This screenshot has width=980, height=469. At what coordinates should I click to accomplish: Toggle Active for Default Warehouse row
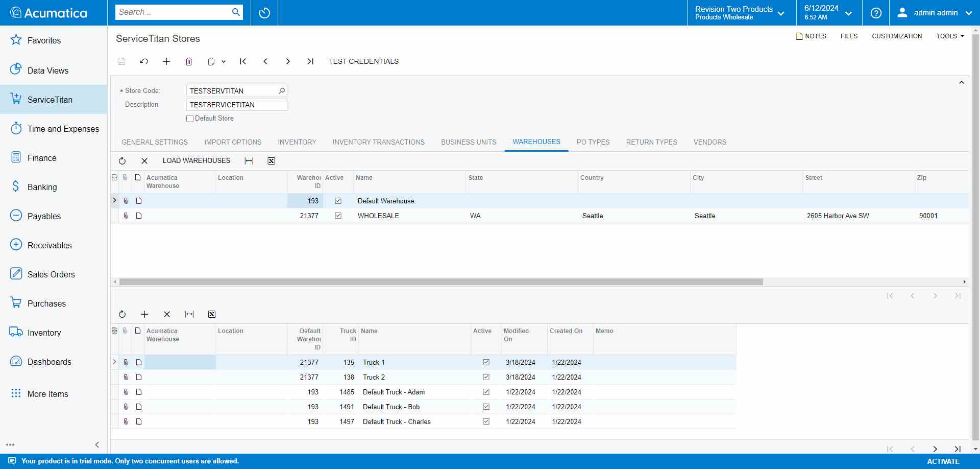click(338, 201)
